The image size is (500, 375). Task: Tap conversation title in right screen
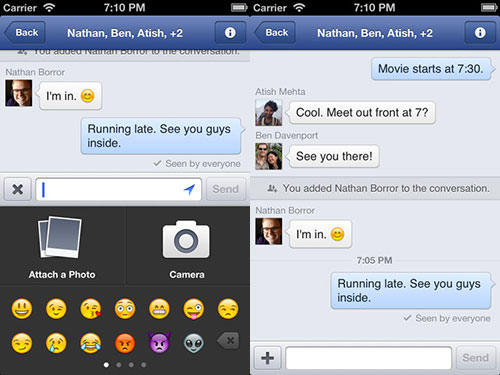(x=375, y=33)
